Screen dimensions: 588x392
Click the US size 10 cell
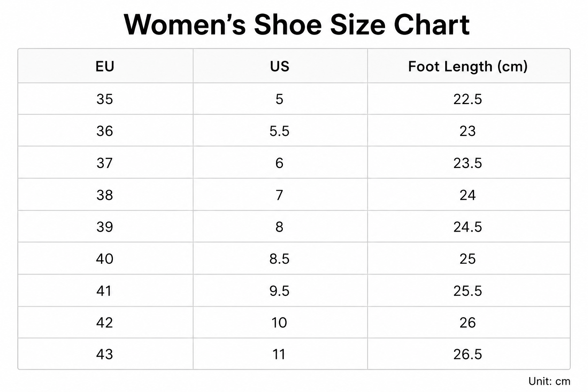pos(280,322)
